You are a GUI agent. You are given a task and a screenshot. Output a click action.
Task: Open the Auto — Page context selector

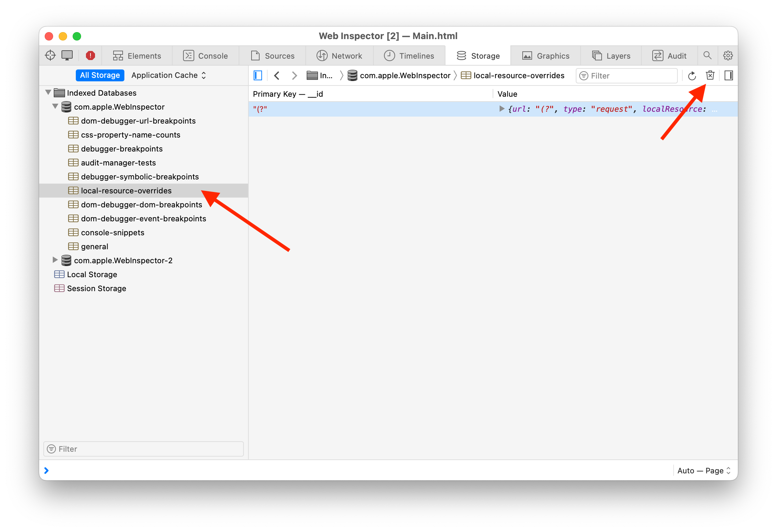point(704,471)
